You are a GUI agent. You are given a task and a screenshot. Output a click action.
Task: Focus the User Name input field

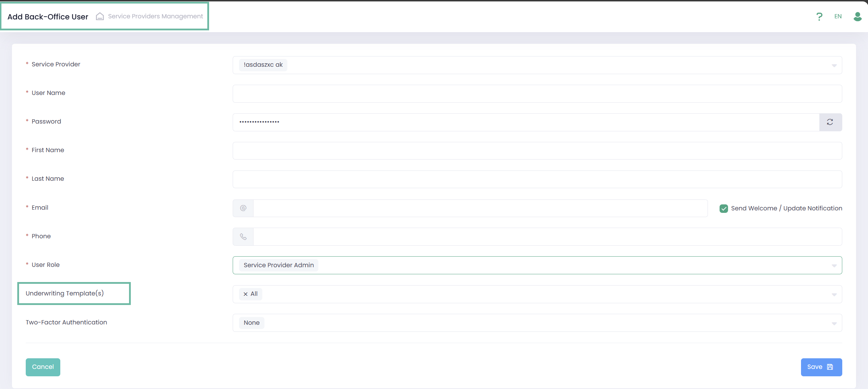point(537,94)
